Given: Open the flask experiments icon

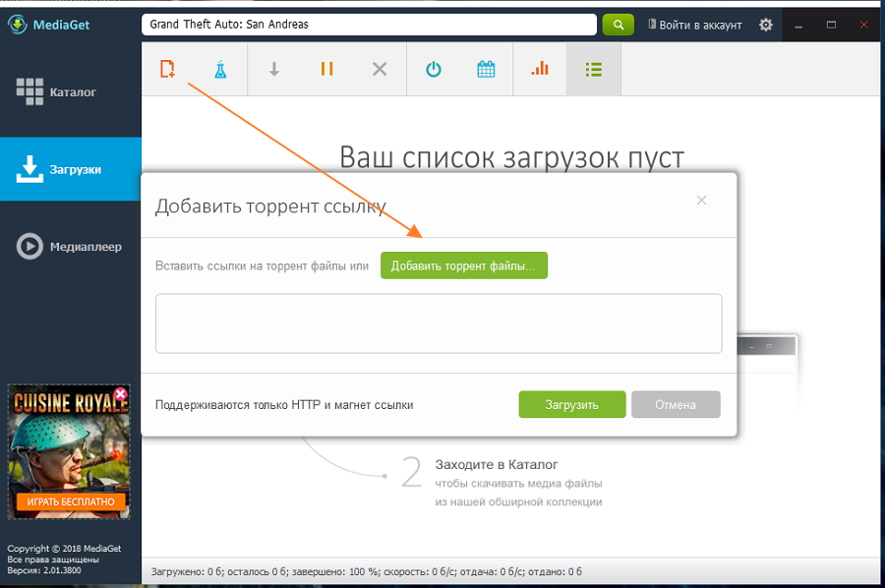Looking at the screenshot, I should click(x=220, y=70).
